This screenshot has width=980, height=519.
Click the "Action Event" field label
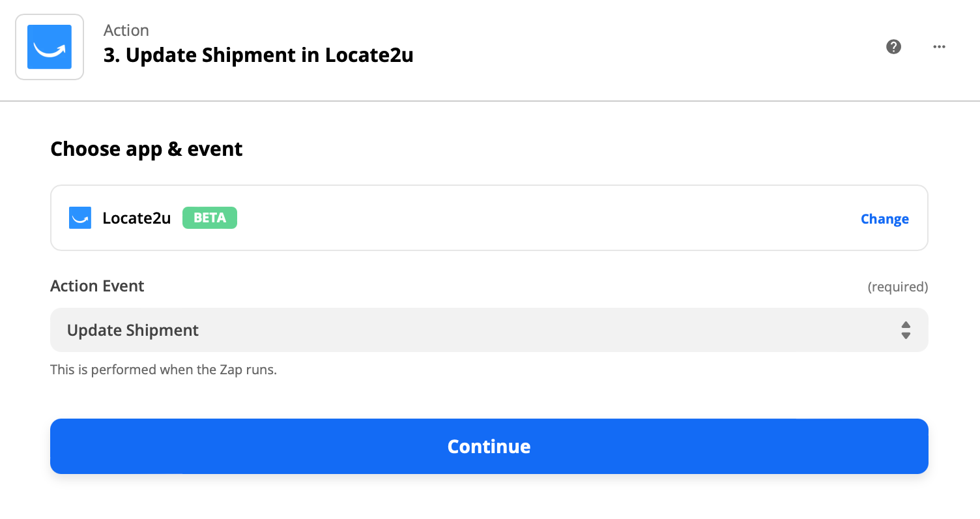pyautogui.click(x=98, y=286)
